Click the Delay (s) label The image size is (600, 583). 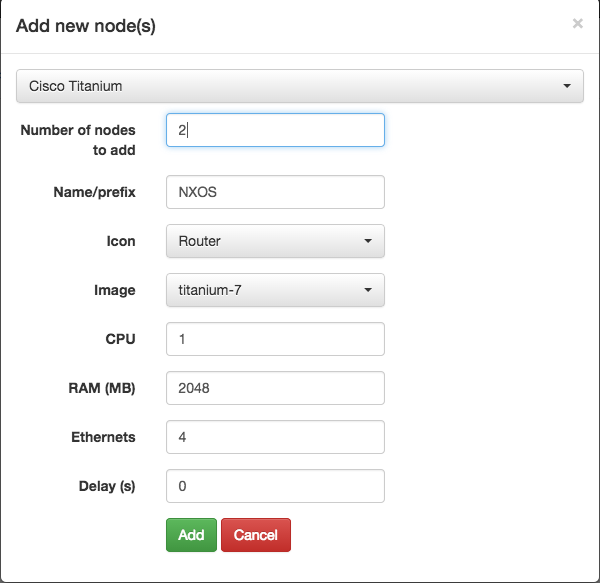[x=107, y=486]
